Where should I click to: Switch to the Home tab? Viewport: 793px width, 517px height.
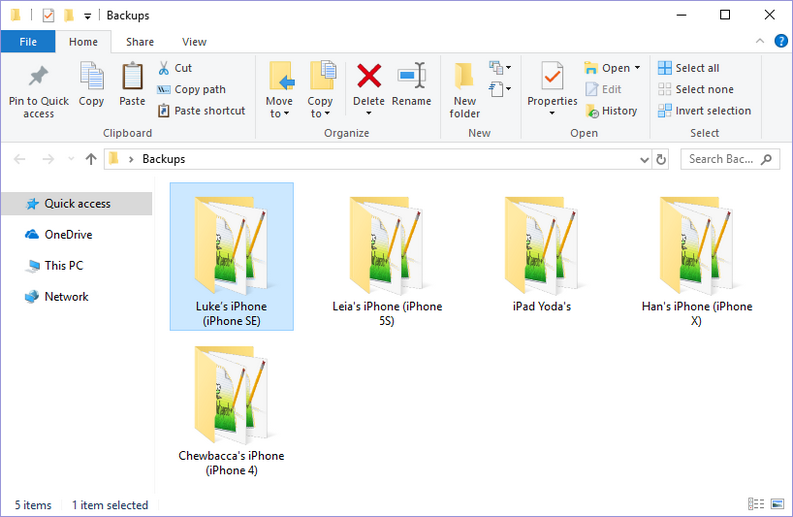point(83,42)
